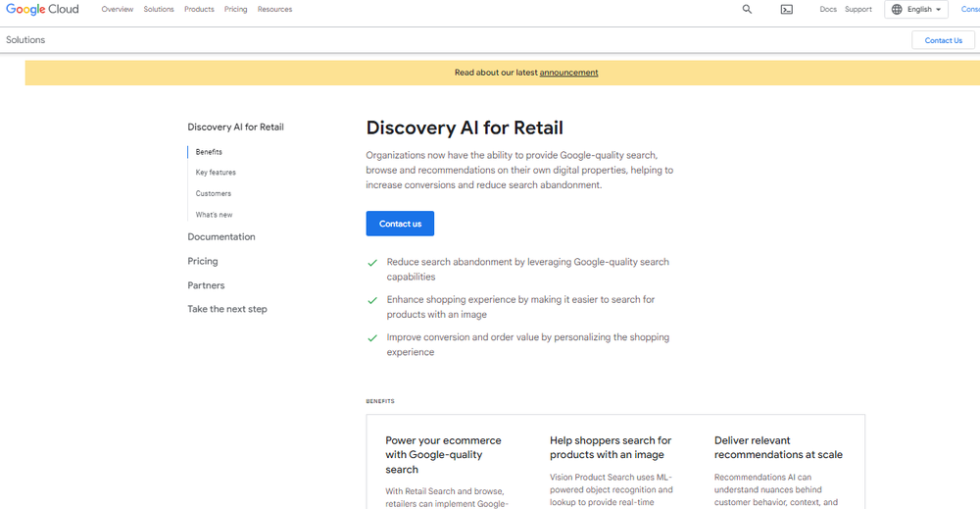The width and height of the screenshot is (980, 509).
Task: Click Power your ecommerce with Google-quality search heading
Action: coord(443,455)
